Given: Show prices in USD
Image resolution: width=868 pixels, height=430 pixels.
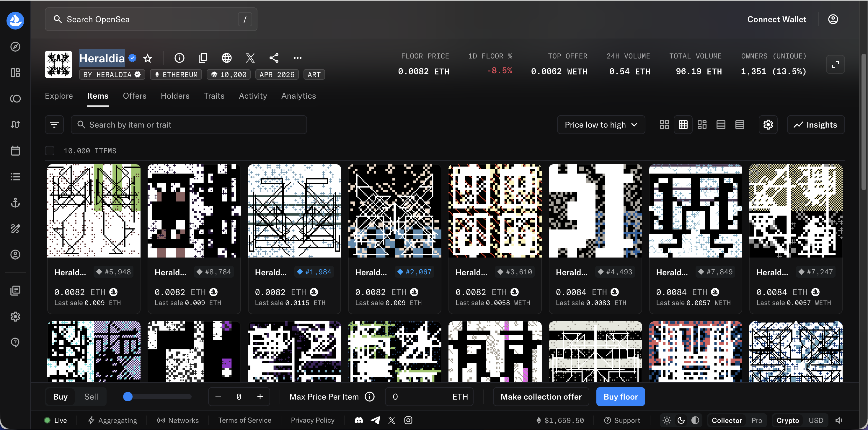Looking at the screenshot, I should (816, 420).
